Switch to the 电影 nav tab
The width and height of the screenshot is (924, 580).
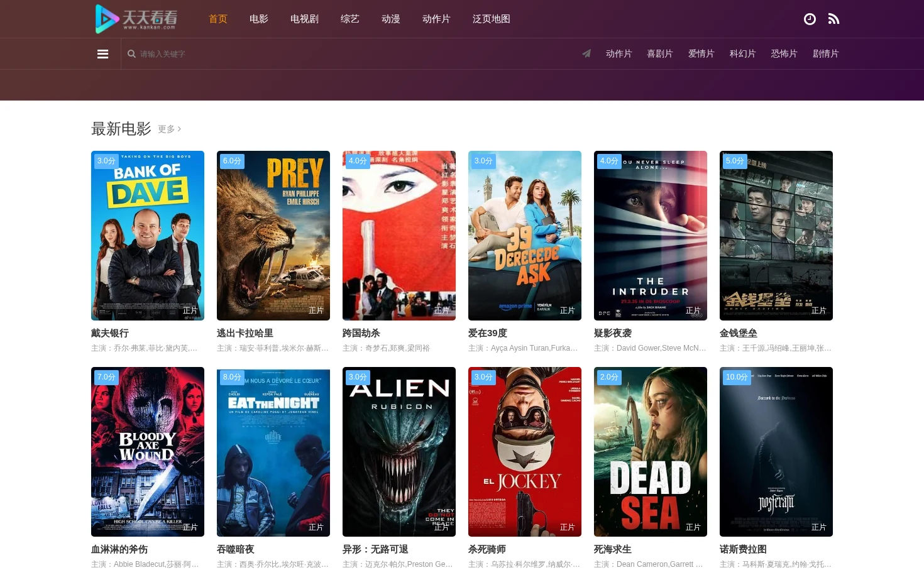coord(259,19)
